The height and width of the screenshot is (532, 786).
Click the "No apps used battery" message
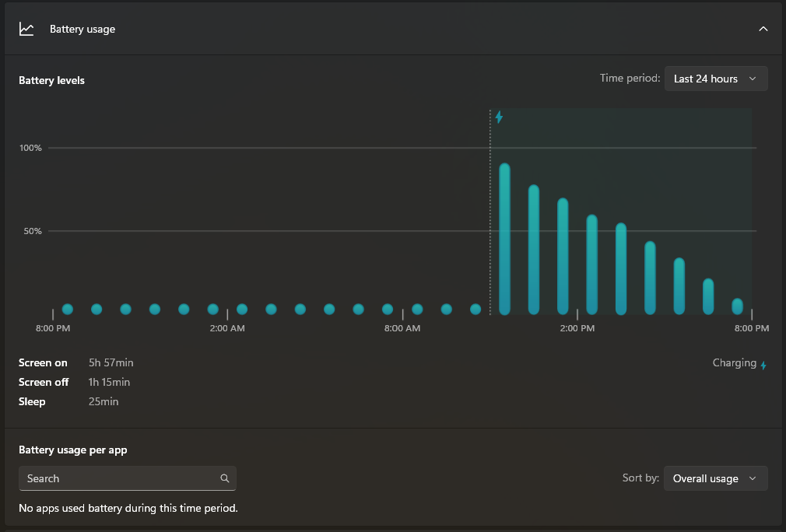tap(128, 508)
